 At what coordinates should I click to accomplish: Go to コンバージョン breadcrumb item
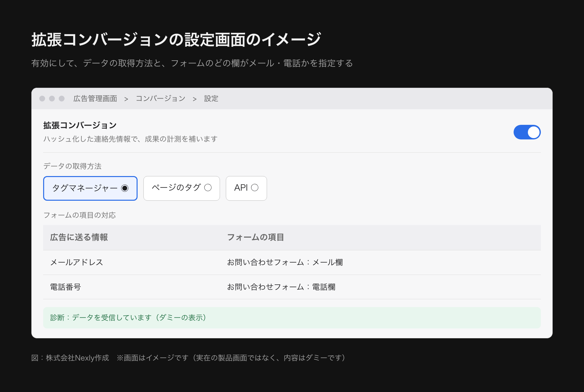tap(160, 99)
